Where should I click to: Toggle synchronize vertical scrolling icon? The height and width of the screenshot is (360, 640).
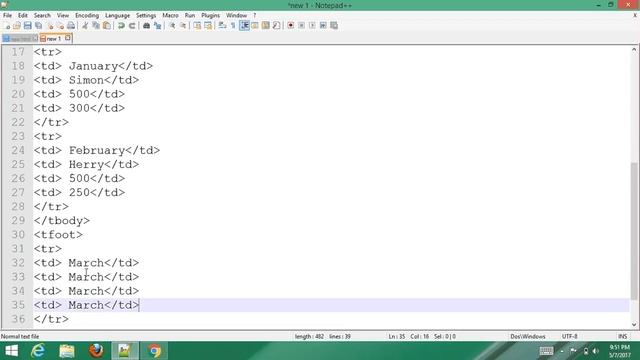[197, 26]
